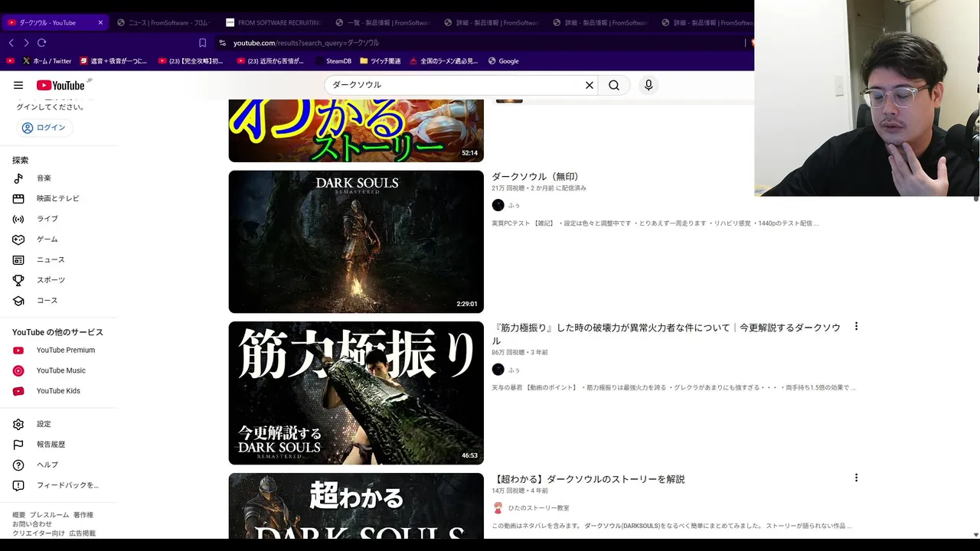Open more options for 超わかる video
This screenshot has height=551, width=980.
point(856,478)
